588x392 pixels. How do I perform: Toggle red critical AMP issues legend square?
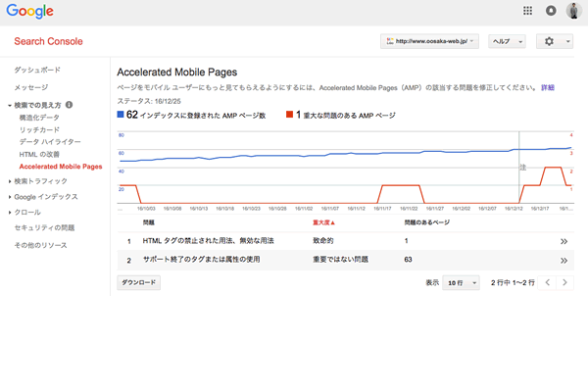[x=289, y=115]
